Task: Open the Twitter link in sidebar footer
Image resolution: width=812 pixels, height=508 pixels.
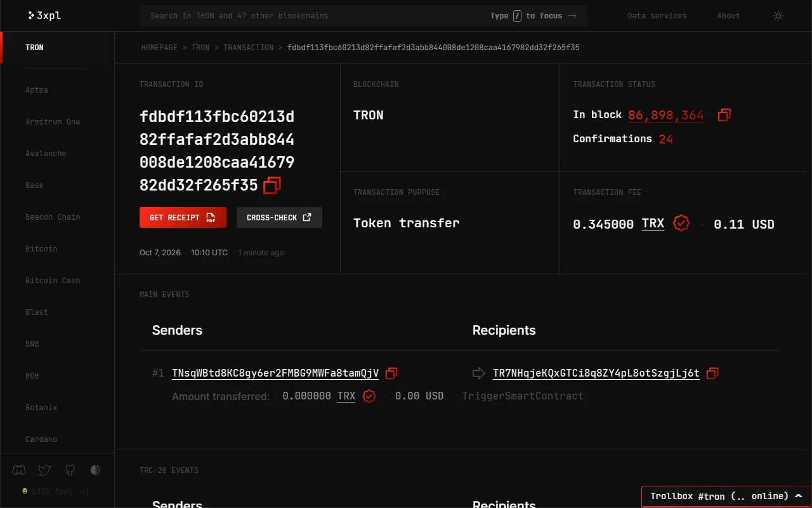Action: tap(44, 471)
